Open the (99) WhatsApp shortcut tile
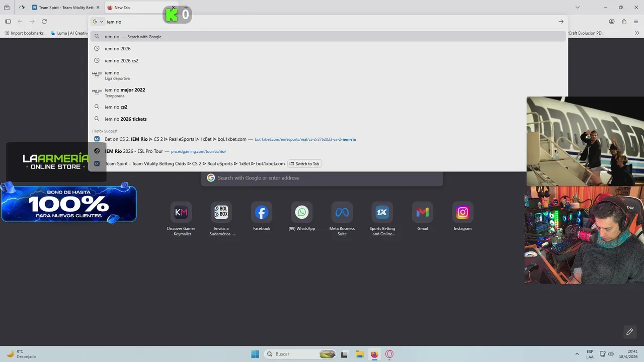Image resolution: width=644 pixels, height=362 pixels. pyautogui.click(x=302, y=216)
